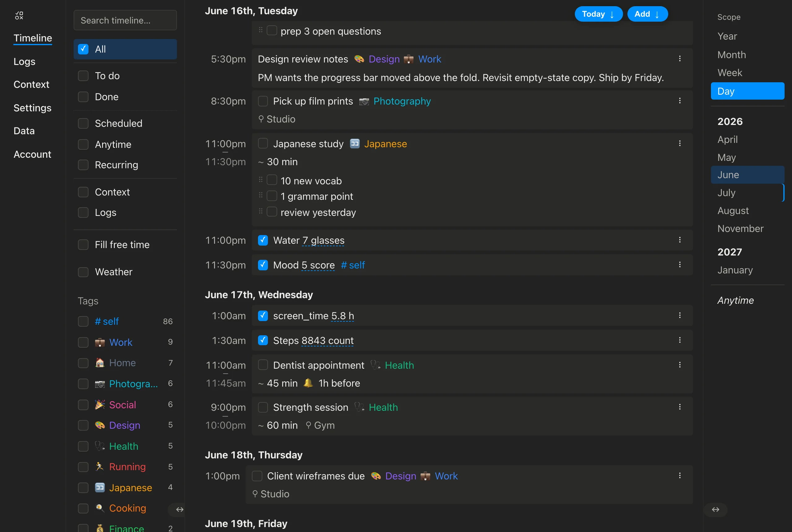
Task: Open options menu for Water 7 glasses
Action: pyautogui.click(x=680, y=240)
